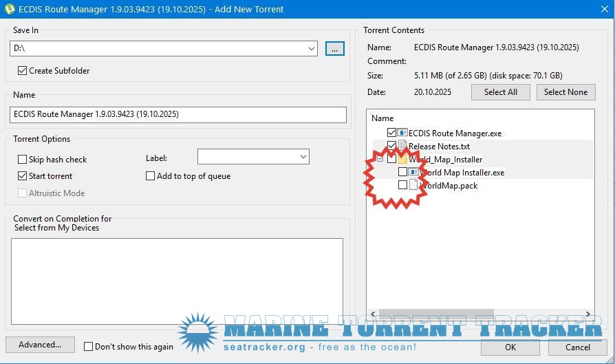Collapse the World_Map_Installer folder node
Screen dimensions: 615x364
pyautogui.click(x=380, y=159)
